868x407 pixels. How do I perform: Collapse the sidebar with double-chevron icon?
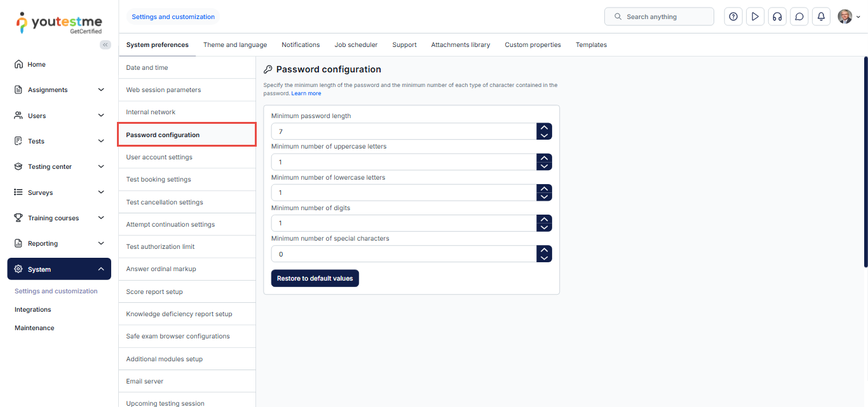coord(105,44)
